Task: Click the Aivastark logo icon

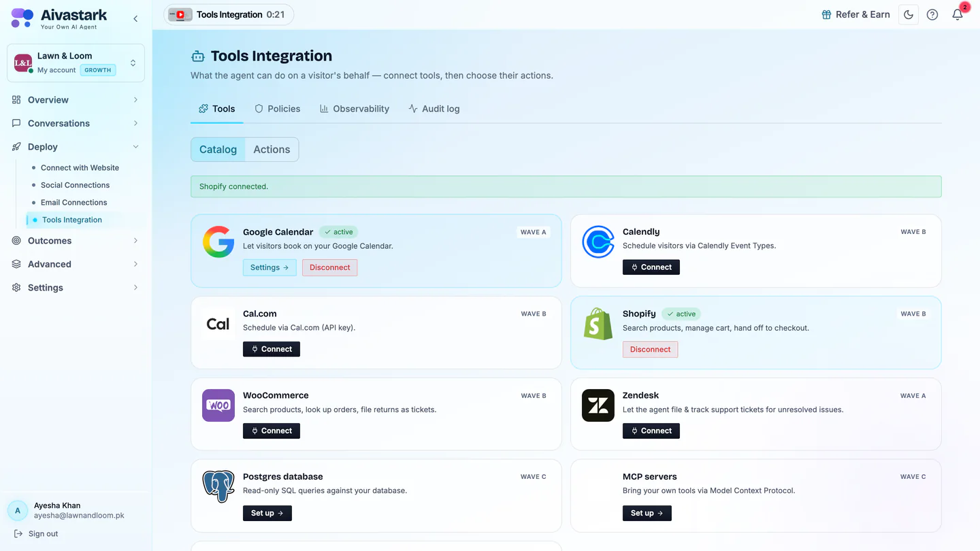Action: [22, 18]
